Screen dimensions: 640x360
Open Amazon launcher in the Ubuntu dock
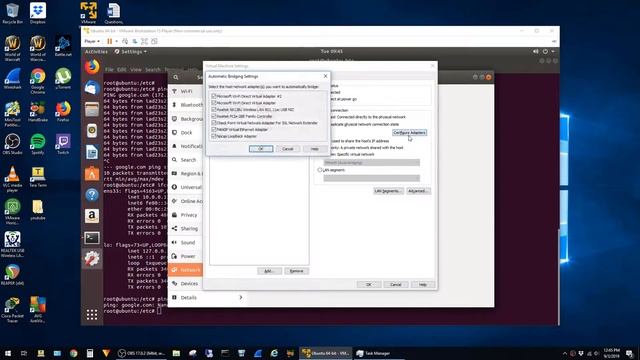pyautogui.click(x=92, y=216)
